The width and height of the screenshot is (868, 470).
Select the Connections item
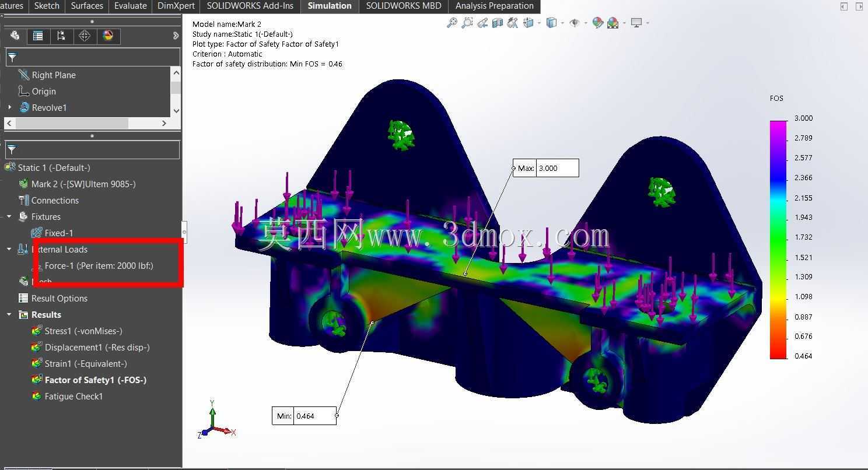pyautogui.click(x=55, y=200)
